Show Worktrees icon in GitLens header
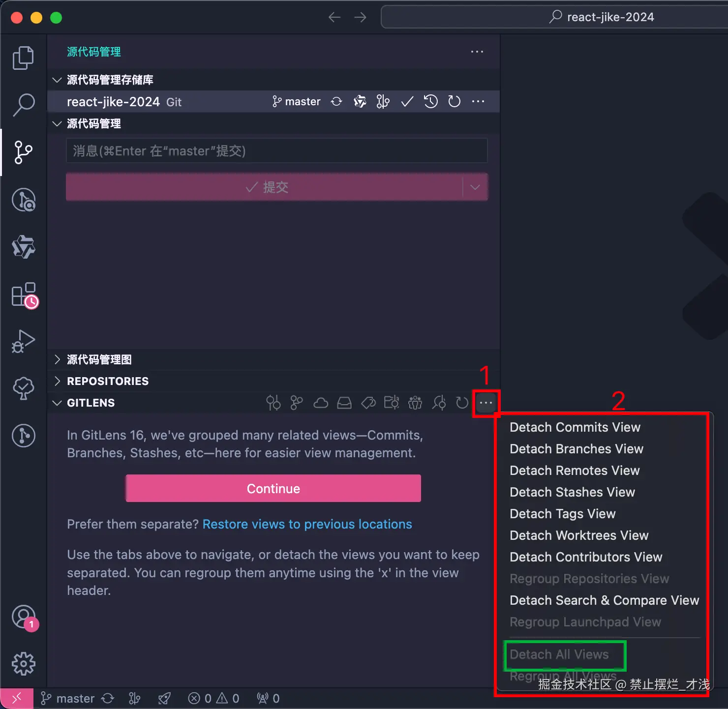 tap(392, 403)
